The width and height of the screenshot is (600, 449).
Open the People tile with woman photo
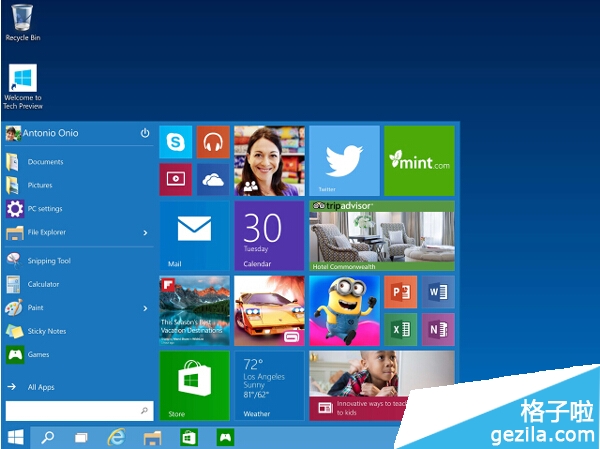pos(269,161)
